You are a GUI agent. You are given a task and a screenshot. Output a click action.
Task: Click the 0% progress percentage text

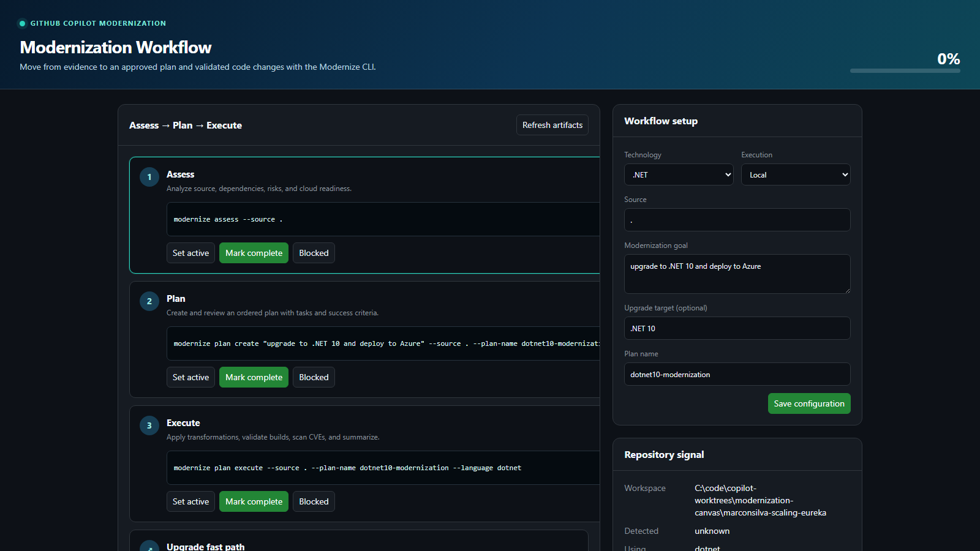[x=949, y=59]
